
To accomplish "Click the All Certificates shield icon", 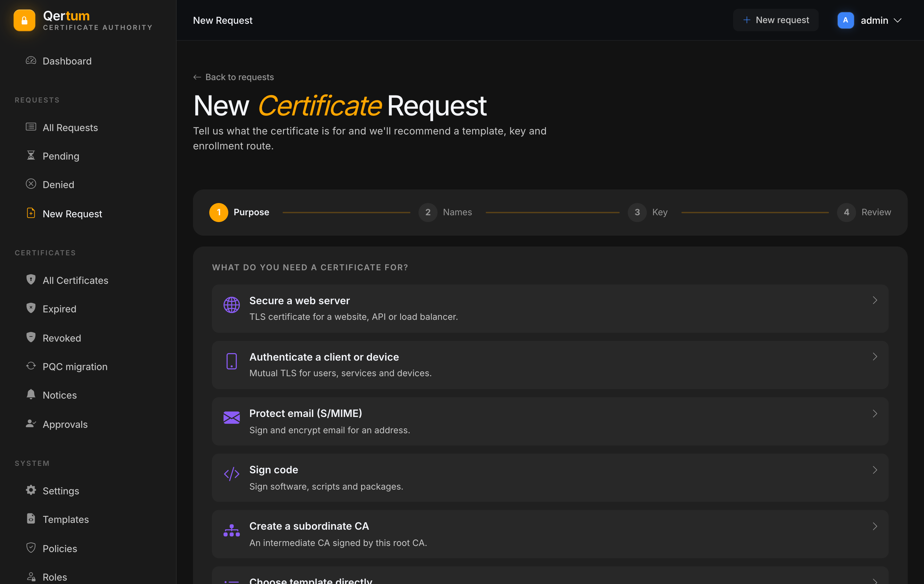I will point(31,279).
